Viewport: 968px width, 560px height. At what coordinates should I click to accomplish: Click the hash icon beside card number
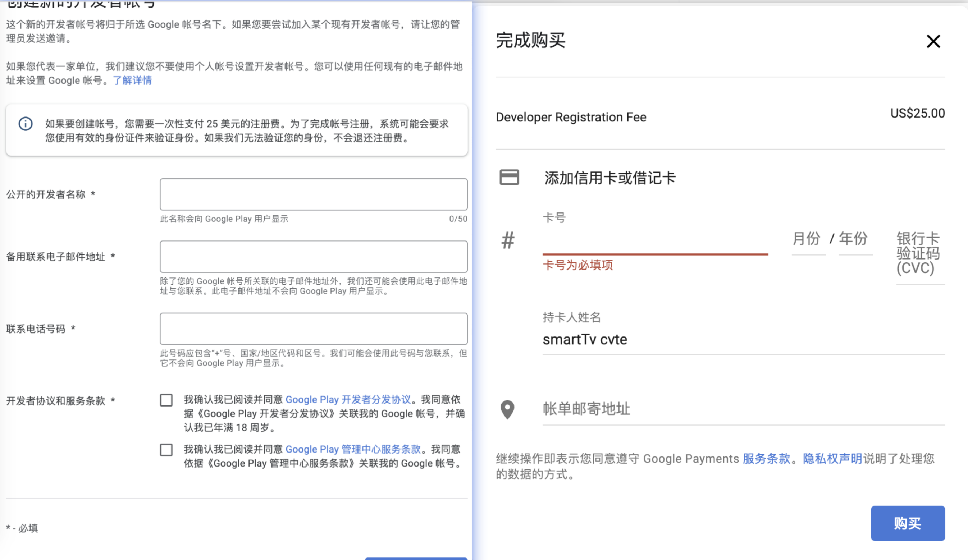point(507,241)
